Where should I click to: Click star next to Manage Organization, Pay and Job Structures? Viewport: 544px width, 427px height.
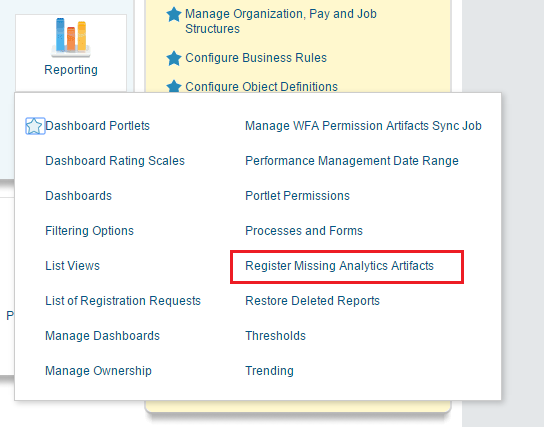174,15
